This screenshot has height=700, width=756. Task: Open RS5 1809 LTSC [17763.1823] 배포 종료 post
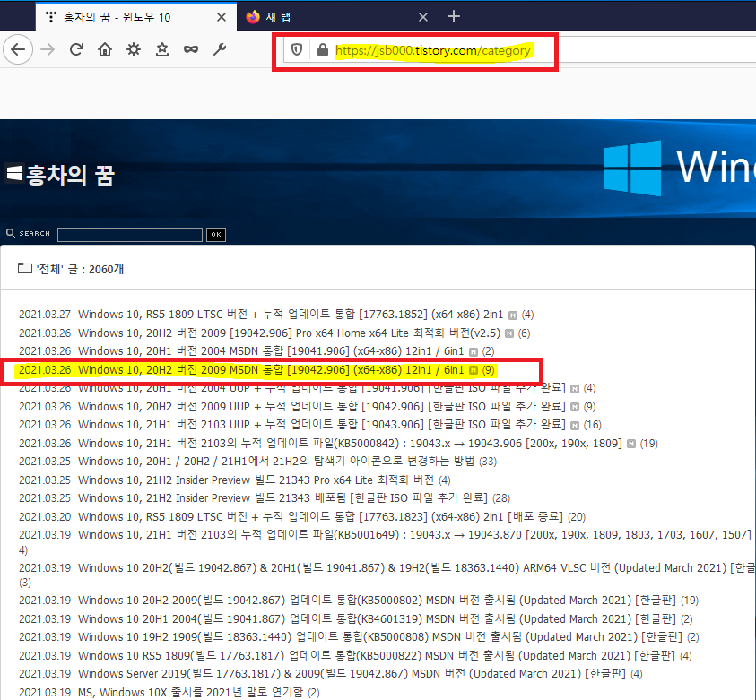tap(320, 517)
